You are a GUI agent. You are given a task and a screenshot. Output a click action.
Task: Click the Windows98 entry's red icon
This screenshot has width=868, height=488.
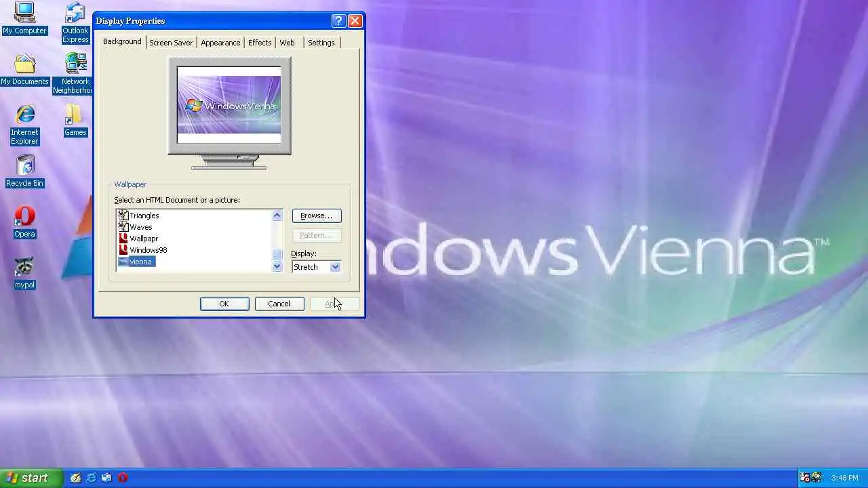123,250
